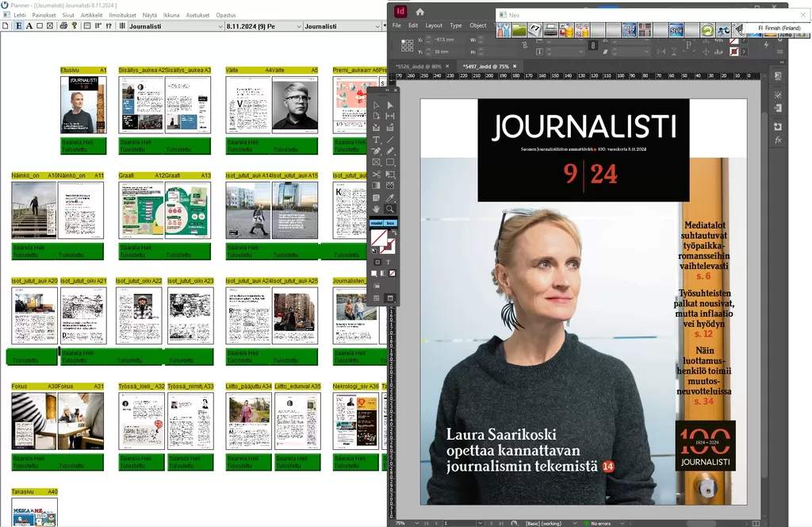Screen dimensions: 812x527
Task: Collapse the InDesign toolbox panel with double arrows
Action: [x=387, y=90]
